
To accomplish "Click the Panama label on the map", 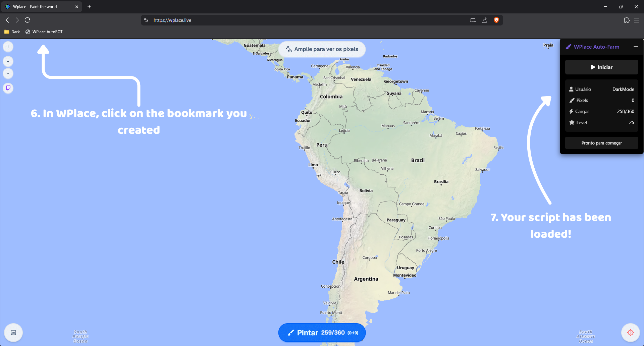I will click(295, 77).
